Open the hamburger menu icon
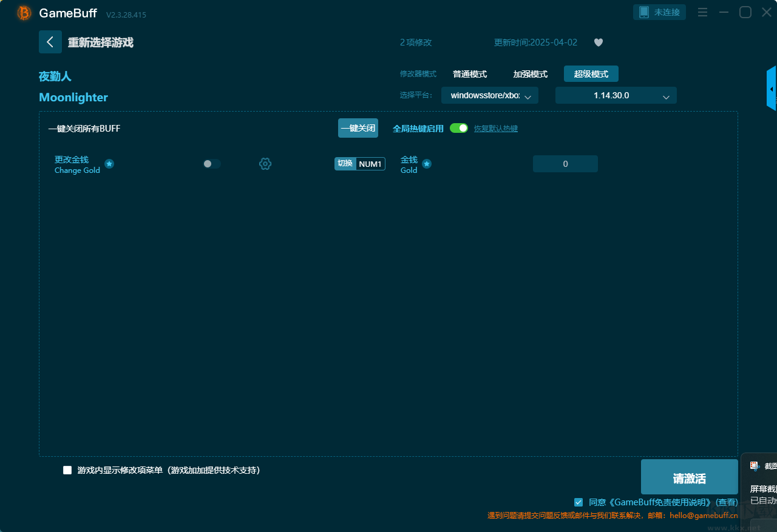Viewport: 777px width, 532px height. click(x=702, y=12)
